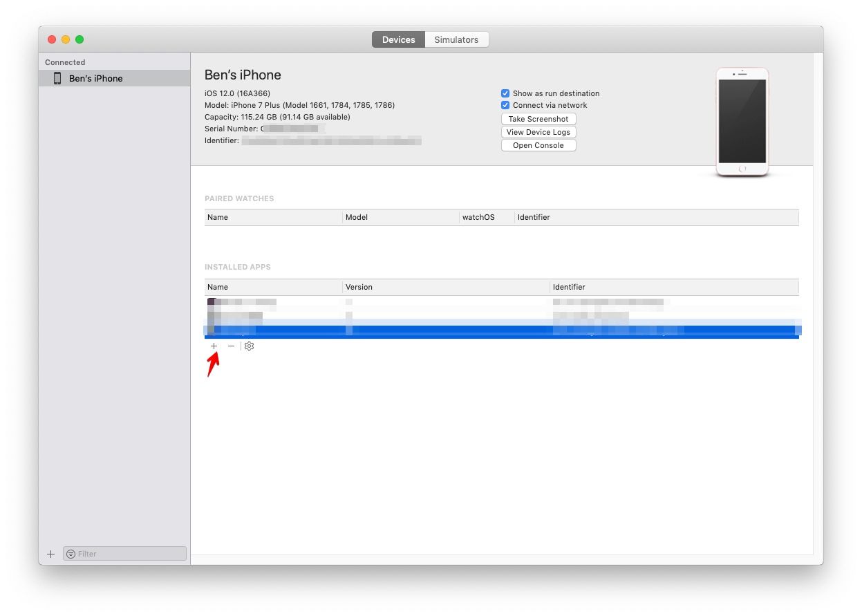Click the Model column header in Paired Watches
862x616 pixels.
tap(401, 217)
